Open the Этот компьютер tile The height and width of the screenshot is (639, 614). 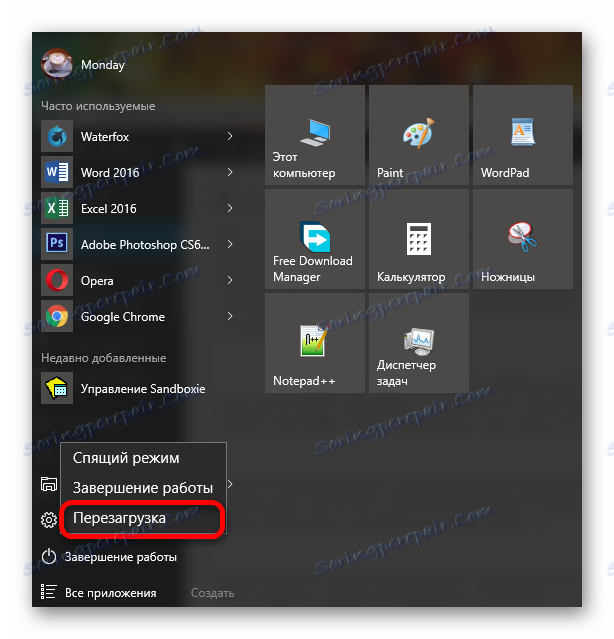point(315,135)
